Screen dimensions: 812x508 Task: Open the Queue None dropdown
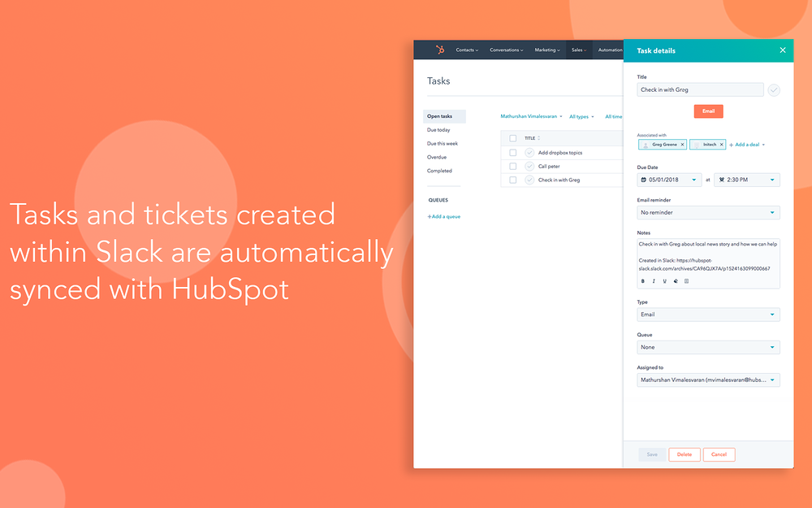(708, 347)
